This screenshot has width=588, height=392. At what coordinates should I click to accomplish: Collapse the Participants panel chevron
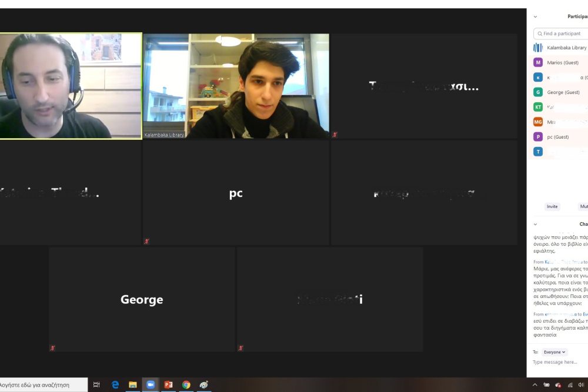point(535,16)
